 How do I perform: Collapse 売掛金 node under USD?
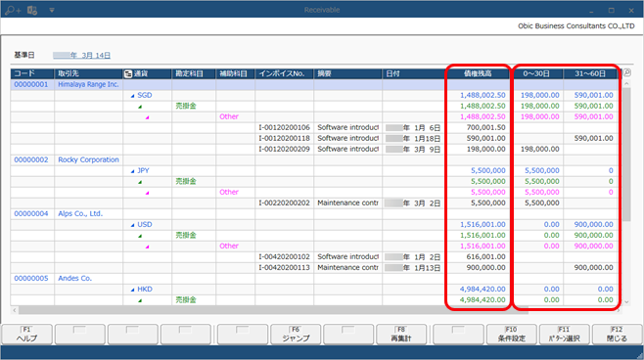pyautogui.click(x=140, y=236)
